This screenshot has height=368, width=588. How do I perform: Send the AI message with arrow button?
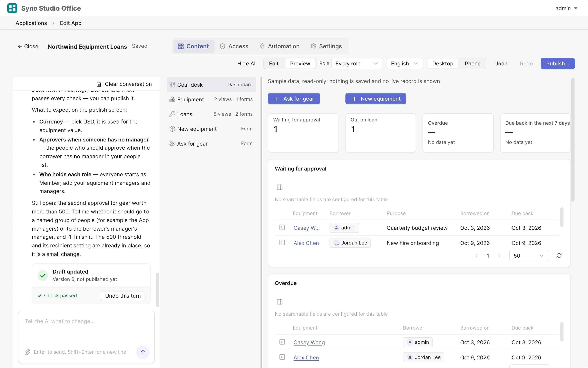(143, 352)
